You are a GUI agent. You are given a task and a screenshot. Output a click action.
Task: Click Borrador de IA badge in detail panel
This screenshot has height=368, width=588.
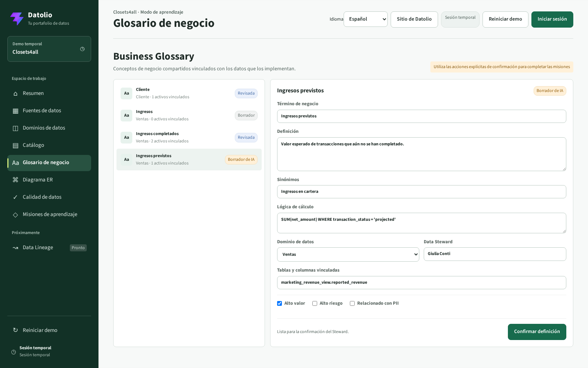(550, 91)
